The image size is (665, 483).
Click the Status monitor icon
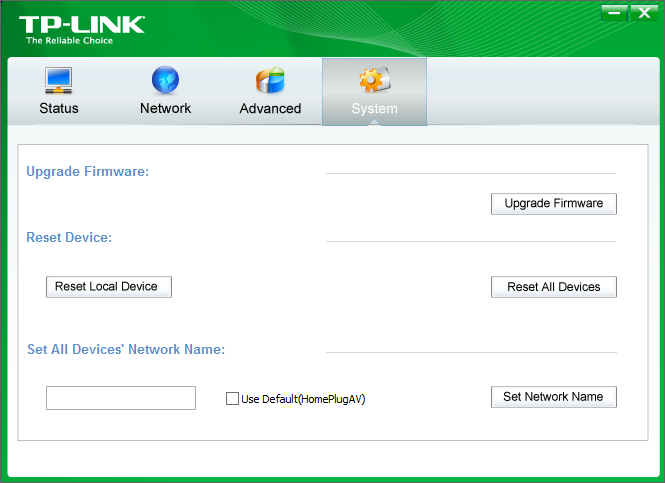(x=59, y=80)
